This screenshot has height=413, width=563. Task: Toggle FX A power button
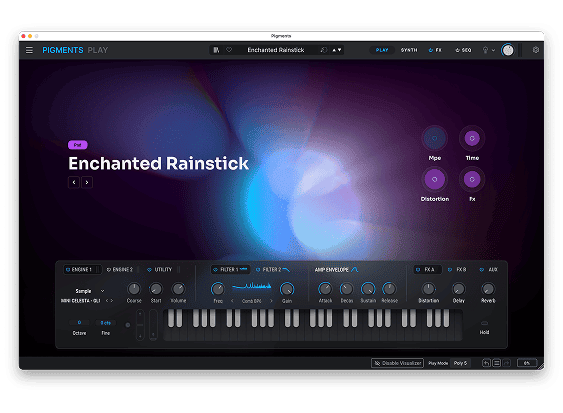pyautogui.click(x=418, y=269)
